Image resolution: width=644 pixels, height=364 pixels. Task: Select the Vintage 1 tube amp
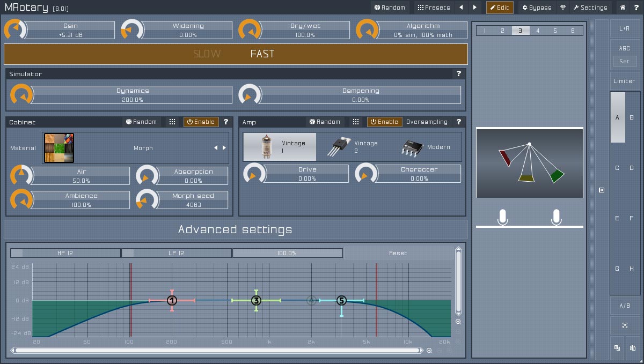[280, 147]
